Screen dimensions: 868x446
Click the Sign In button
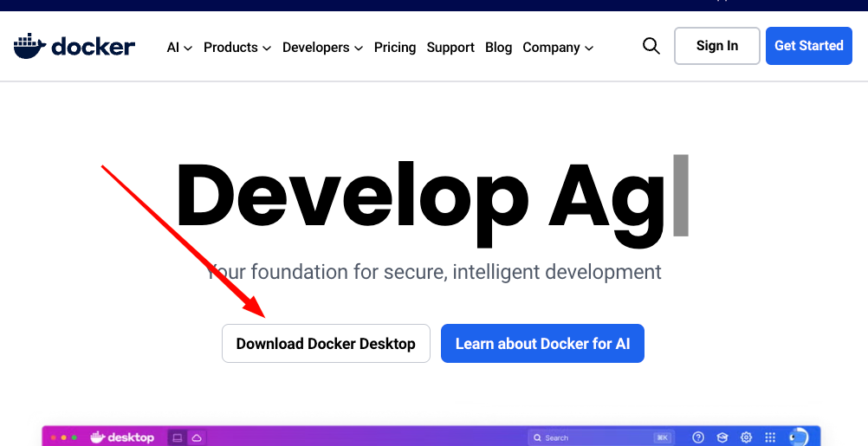click(x=716, y=46)
